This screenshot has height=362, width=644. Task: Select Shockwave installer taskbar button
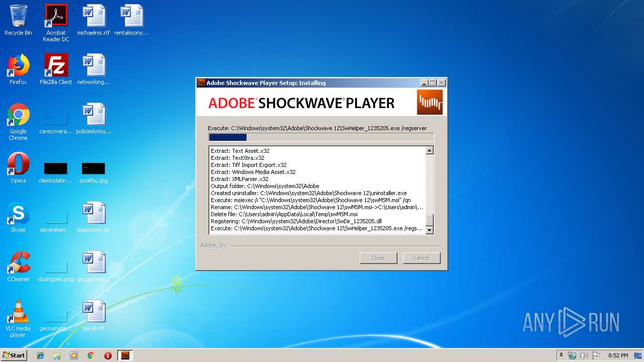[125, 355]
